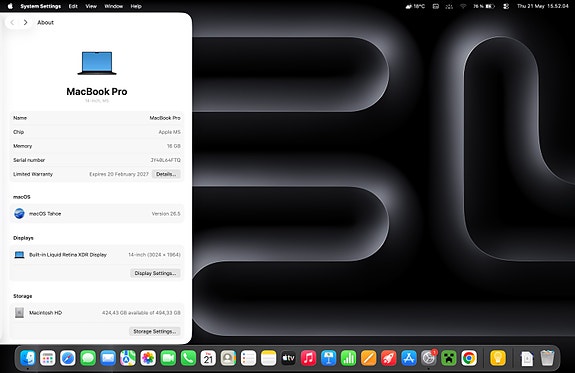Open Music app in dock
This screenshot has width=575, height=373.
(x=308, y=358)
